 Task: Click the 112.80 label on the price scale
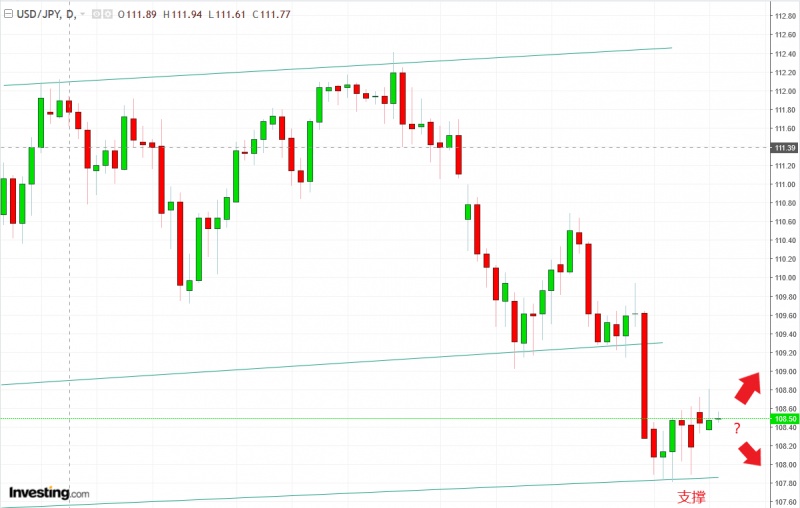[x=784, y=17]
